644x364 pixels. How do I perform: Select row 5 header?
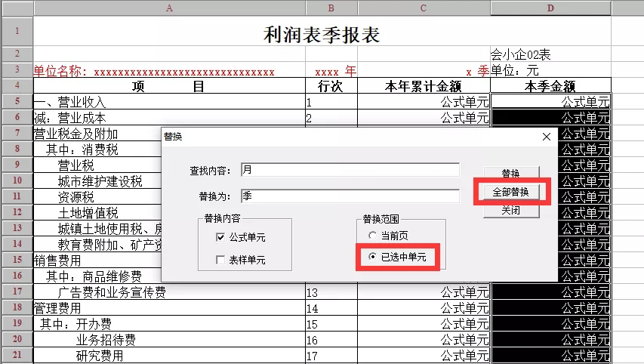point(17,101)
